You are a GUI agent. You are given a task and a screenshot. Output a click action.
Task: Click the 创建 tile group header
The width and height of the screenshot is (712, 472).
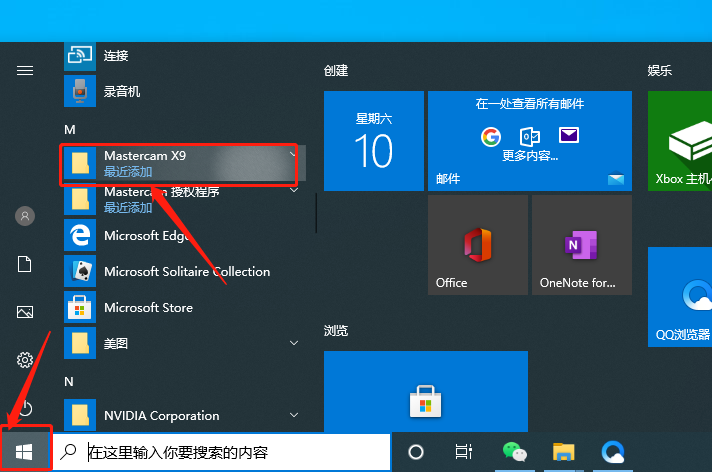click(x=336, y=71)
